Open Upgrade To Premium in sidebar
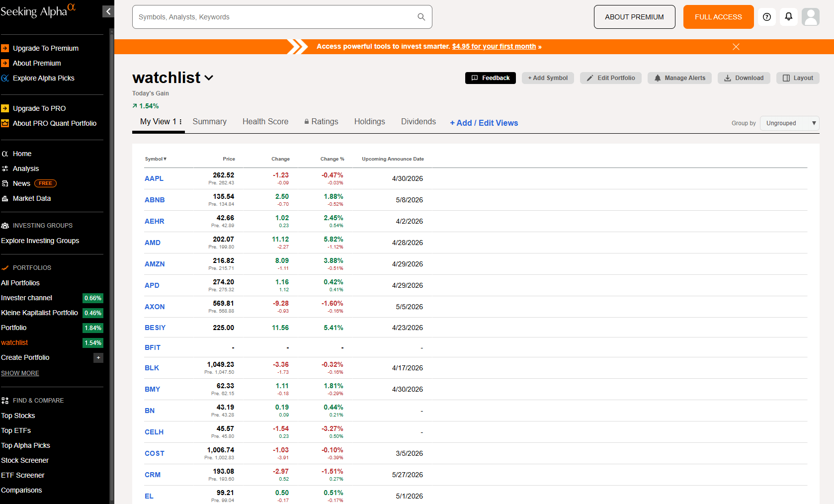 [x=46, y=48]
